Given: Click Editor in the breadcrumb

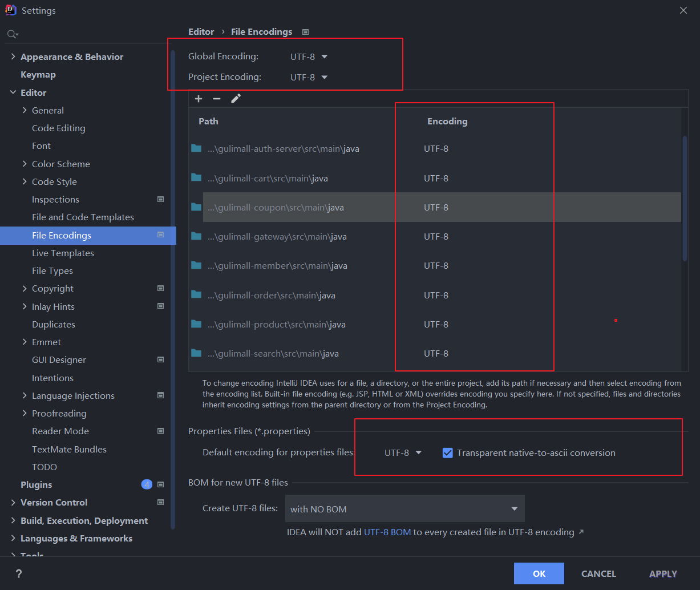Looking at the screenshot, I should point(201,32).
